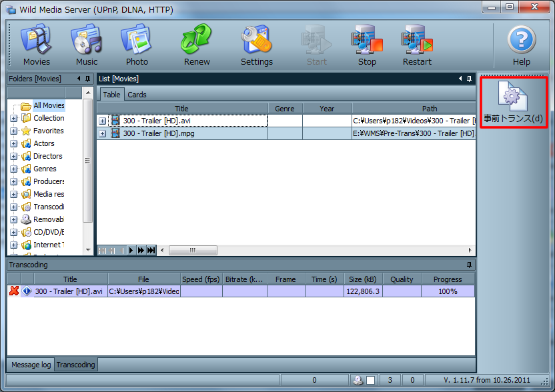Pin the Transcoding panel
Viewport: 555px width, 392px height.
tap(469, 265)
